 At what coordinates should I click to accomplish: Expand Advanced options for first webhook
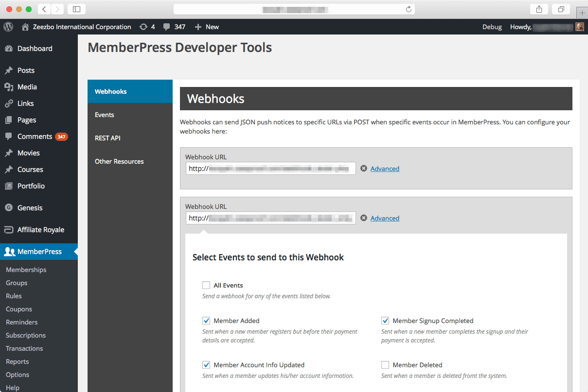[385, 169]
